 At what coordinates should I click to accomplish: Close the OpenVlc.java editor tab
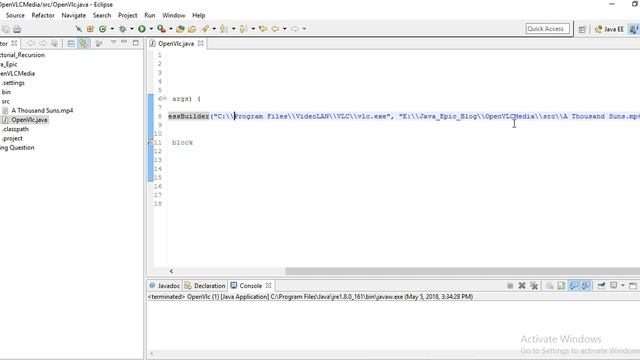[200, 43]
